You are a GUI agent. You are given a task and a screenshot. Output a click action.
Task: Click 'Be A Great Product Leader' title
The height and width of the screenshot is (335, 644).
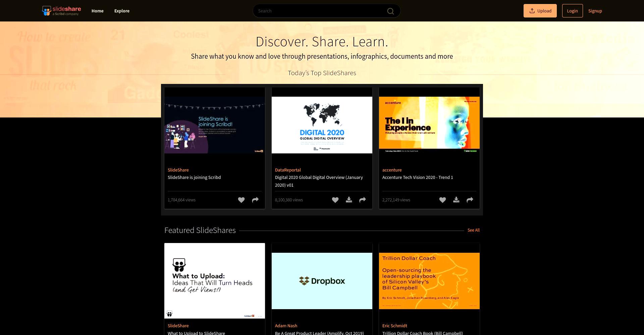(319, 333)
